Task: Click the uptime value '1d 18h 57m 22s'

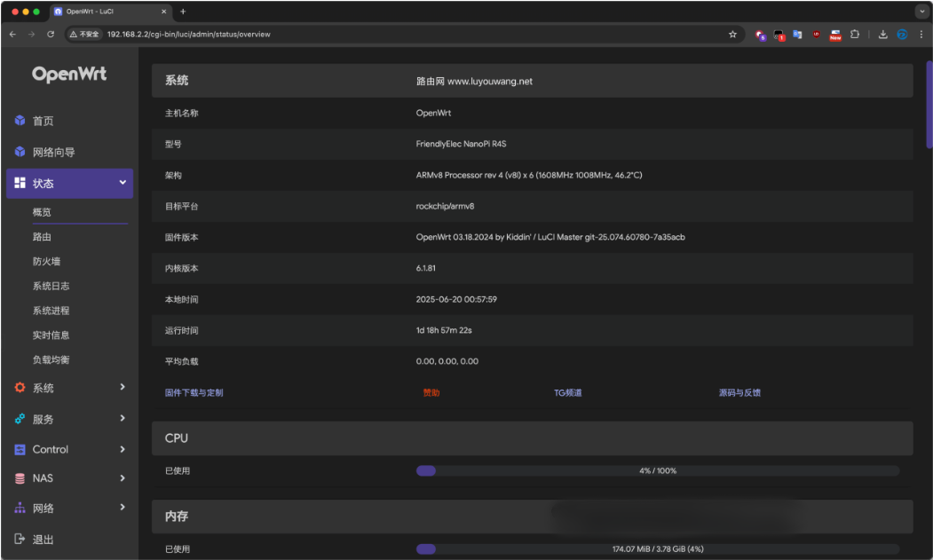Action: pyautogui.click(x=444, y=330)
